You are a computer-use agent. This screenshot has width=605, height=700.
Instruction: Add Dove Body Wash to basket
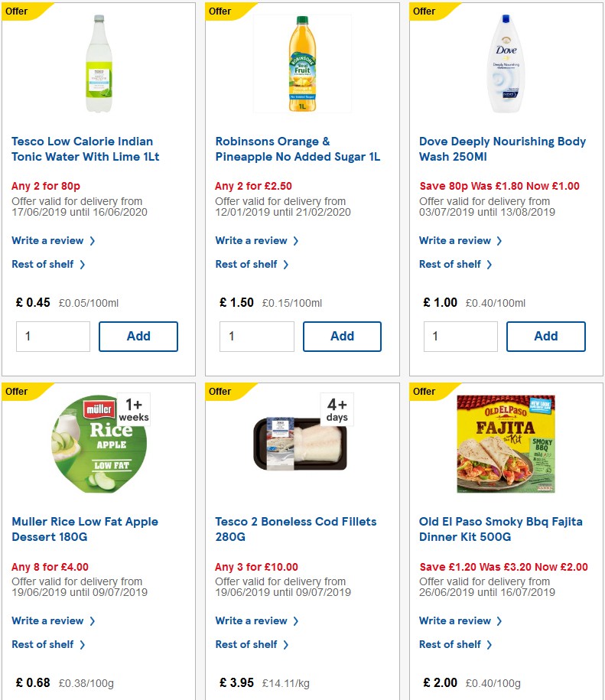[x=545, y=336]
